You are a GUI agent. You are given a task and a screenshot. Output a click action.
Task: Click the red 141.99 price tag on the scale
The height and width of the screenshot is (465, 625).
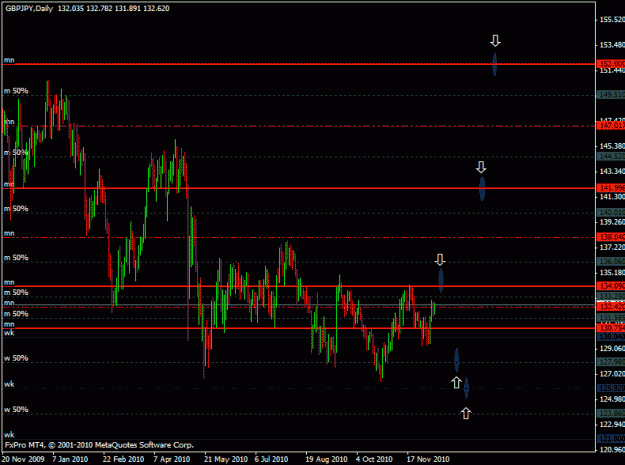(x=611, y=188)
